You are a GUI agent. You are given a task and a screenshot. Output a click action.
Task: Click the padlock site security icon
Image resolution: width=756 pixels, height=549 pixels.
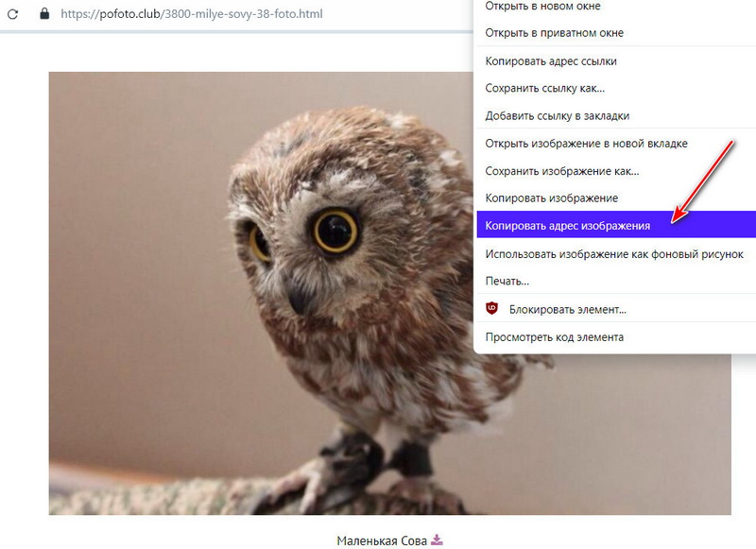coord(44,13)
